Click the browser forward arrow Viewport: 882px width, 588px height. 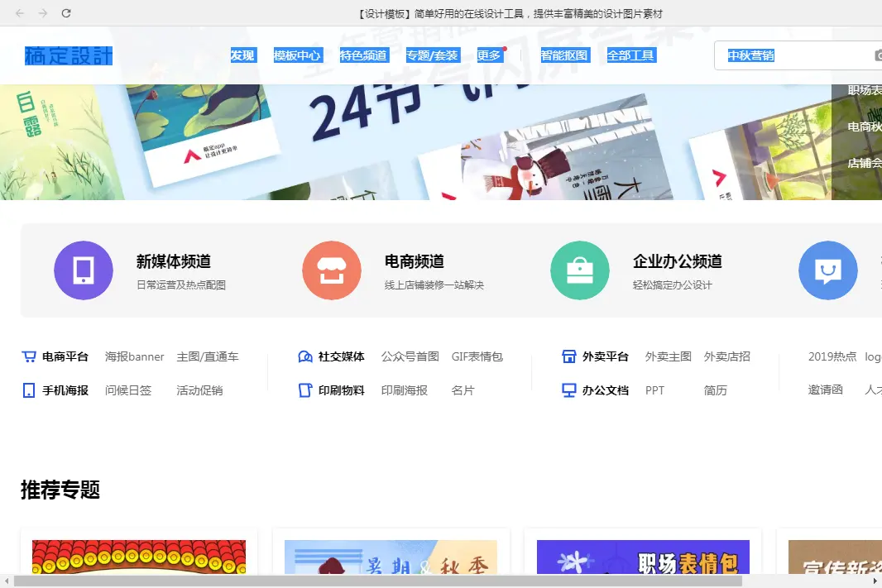[43, 13]
